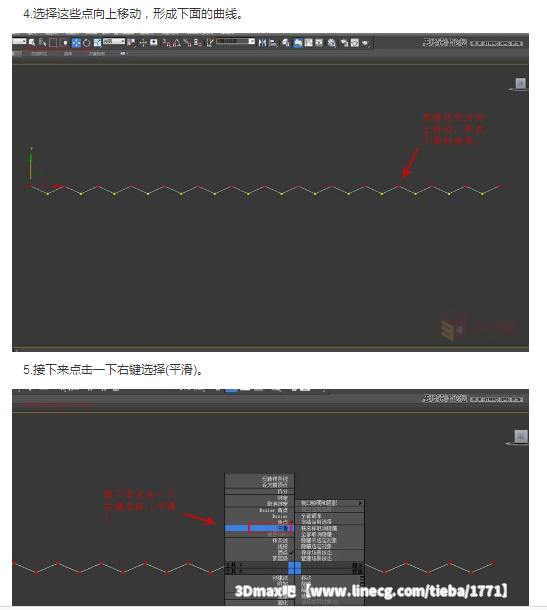
Task: Choose 隐藏未选定对象 in quad menu
Action: 319,540
